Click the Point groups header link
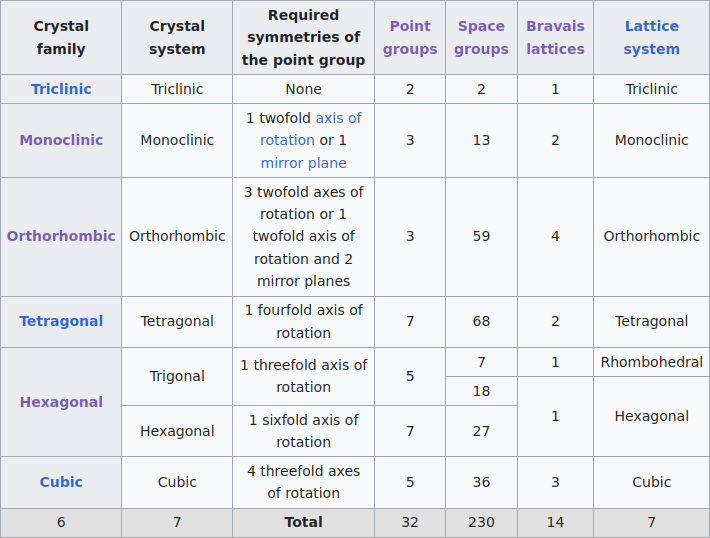The height and width of the screenshot is (538, 710). click(410, 37)
